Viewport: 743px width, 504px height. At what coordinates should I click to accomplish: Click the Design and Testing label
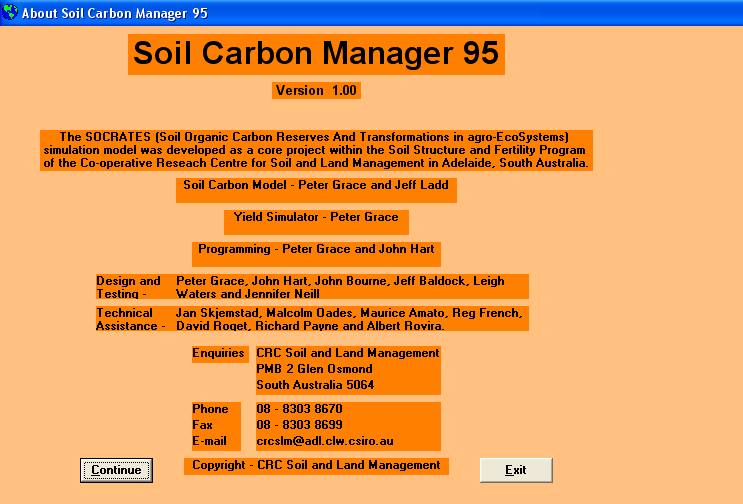pyautogui.click(x=128, y=287)
